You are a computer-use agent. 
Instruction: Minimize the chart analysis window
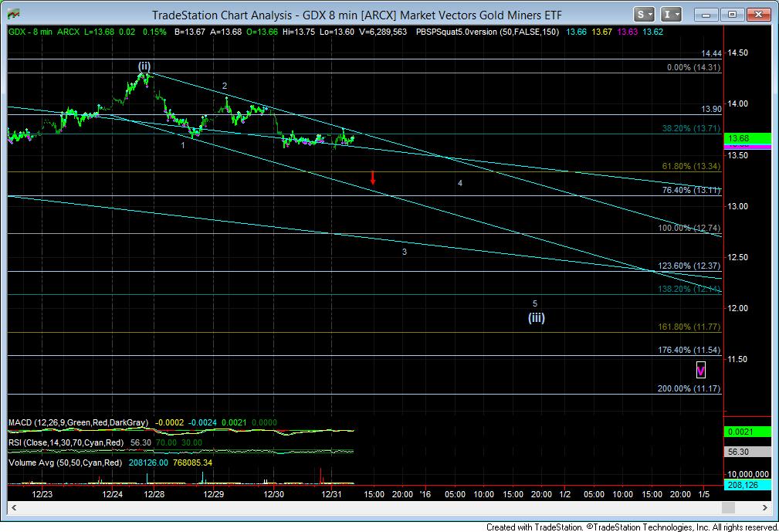[x=706, y=15]
